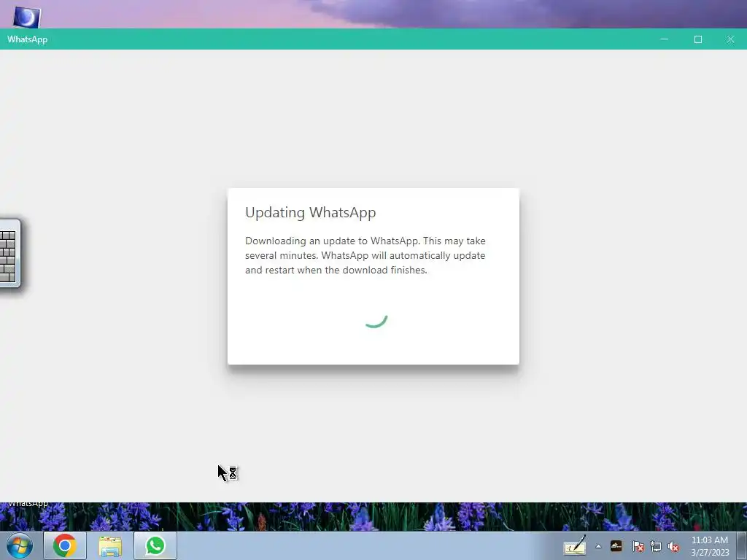Screen dimensions: 747x560
Task: Click the dark tray application icon
Action: (616, 545)
